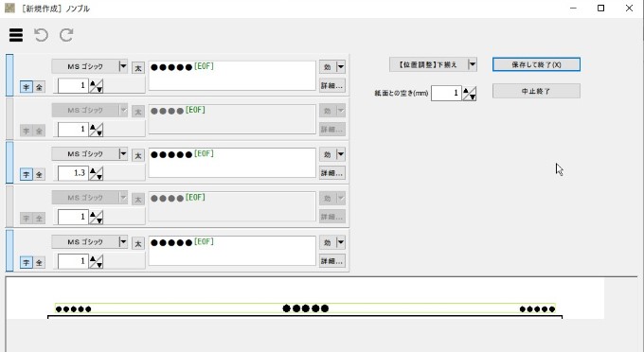
Task: Click the size field in the fifth row
Action: click(x=73, y=261)
